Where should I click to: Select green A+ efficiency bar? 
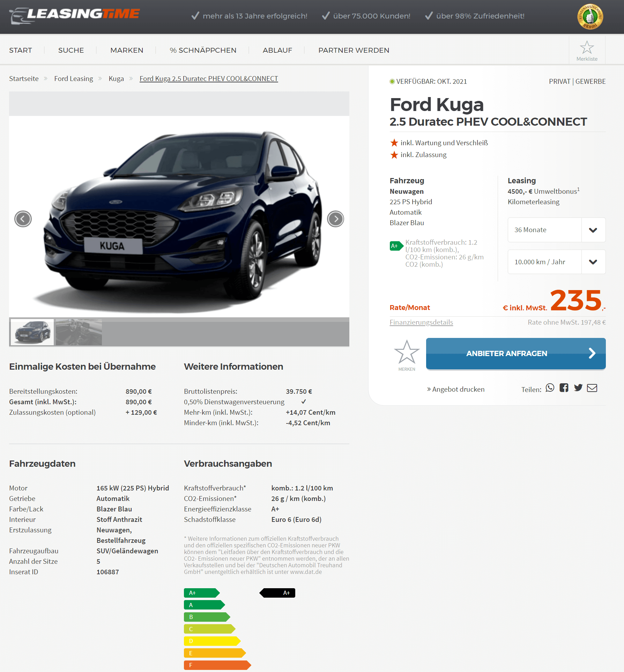tap(202, 593)
